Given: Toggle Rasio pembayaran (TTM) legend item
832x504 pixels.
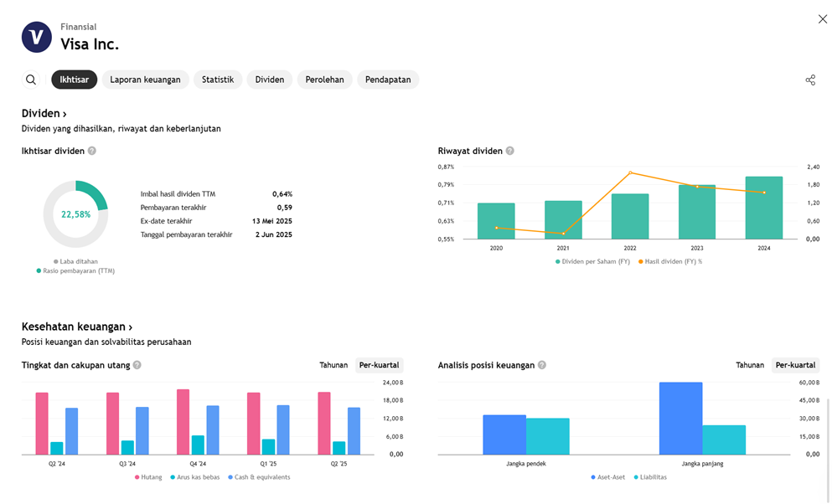Looking at the screenshot, I should [75, 270].
